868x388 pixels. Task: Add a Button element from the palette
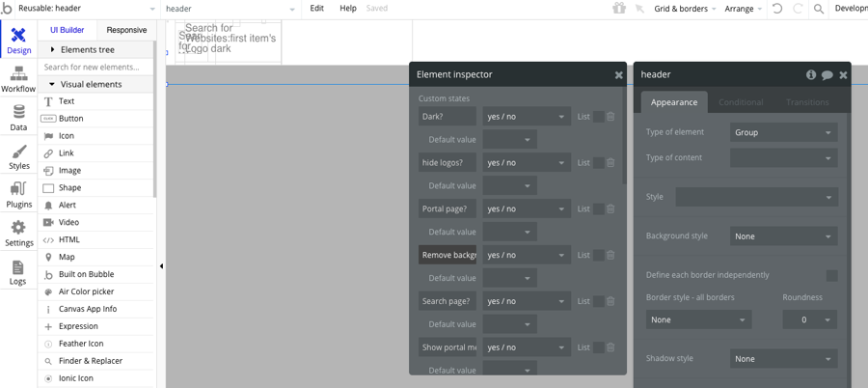tap(70, 119)
